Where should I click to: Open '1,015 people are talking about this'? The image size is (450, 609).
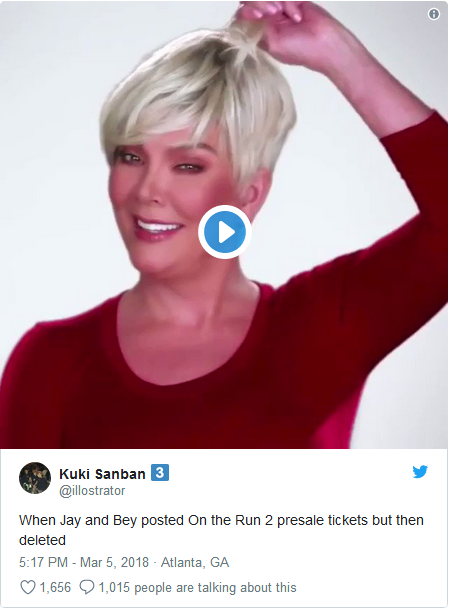(198, 587)
